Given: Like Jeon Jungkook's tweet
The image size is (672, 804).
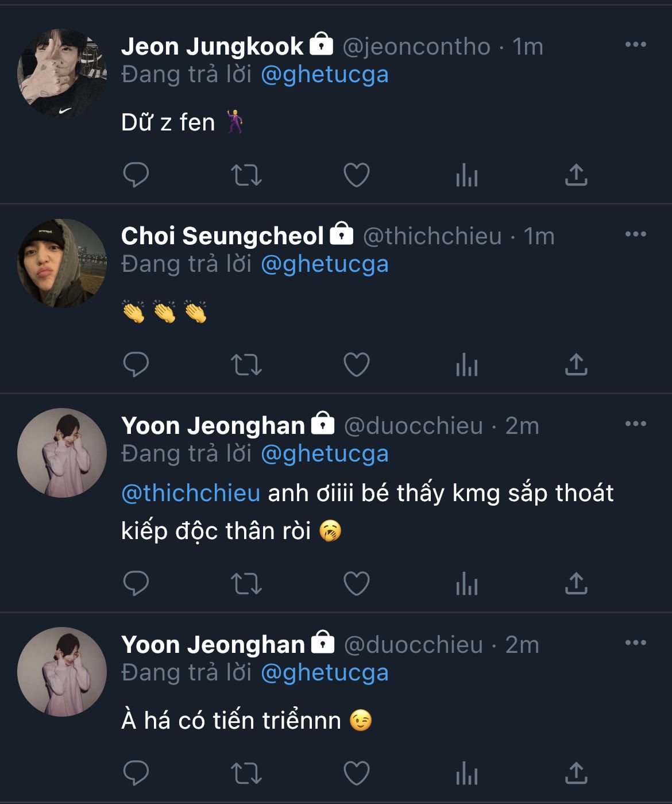Looking at the screenshot, I should point(356,175).
